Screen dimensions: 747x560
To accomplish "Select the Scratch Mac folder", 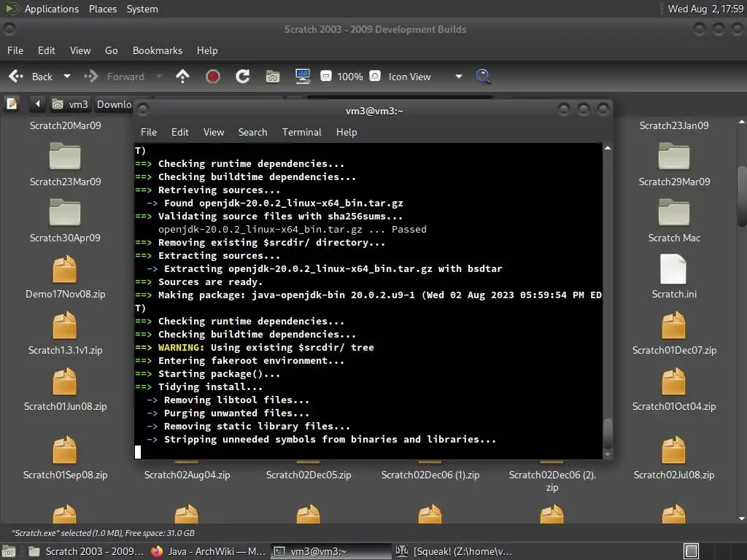I will click(x=674, y=220).
